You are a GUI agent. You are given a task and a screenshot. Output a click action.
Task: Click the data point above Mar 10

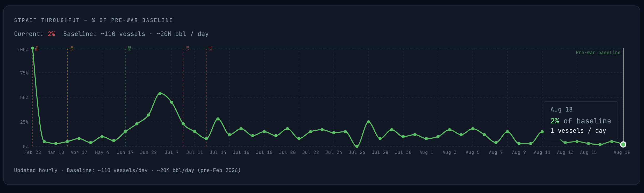point(56,144)
